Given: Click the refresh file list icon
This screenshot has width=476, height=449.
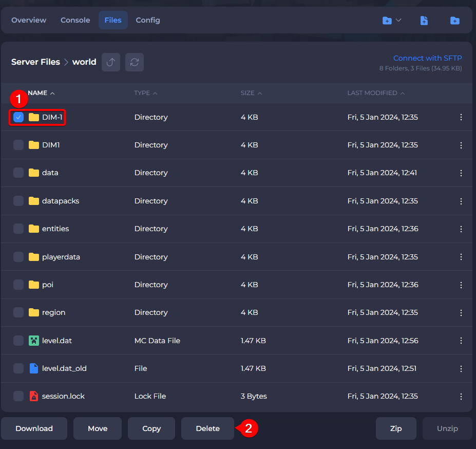Looking at the screenshot, I should pyautogui.click(x=135, y=62).
